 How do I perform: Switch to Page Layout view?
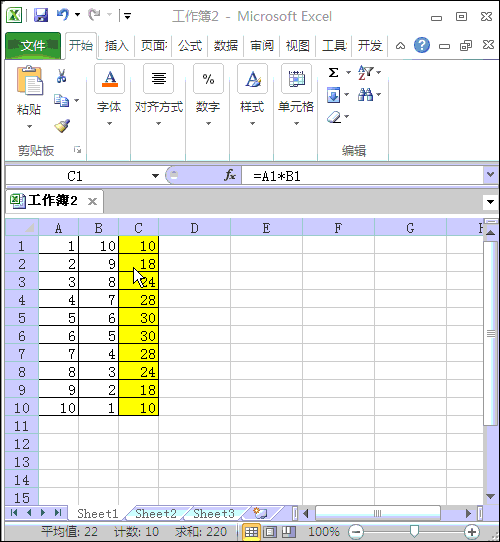270,532
